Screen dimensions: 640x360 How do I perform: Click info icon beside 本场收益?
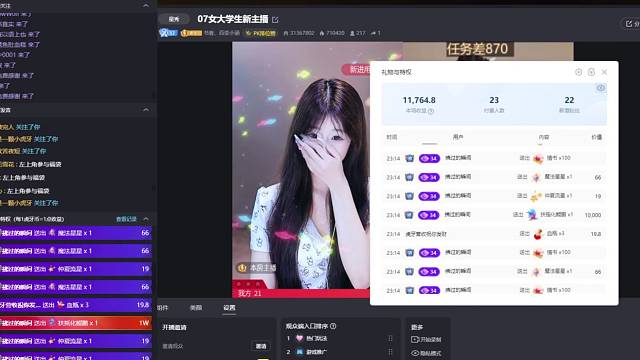(x=431, y=111)
